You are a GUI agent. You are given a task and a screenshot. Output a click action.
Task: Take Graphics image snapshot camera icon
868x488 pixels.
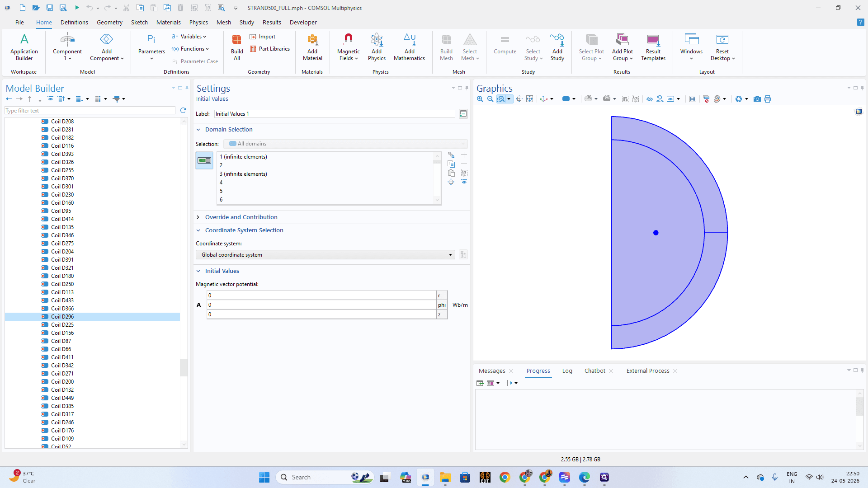pyautogui.click(x=757, y=99)
